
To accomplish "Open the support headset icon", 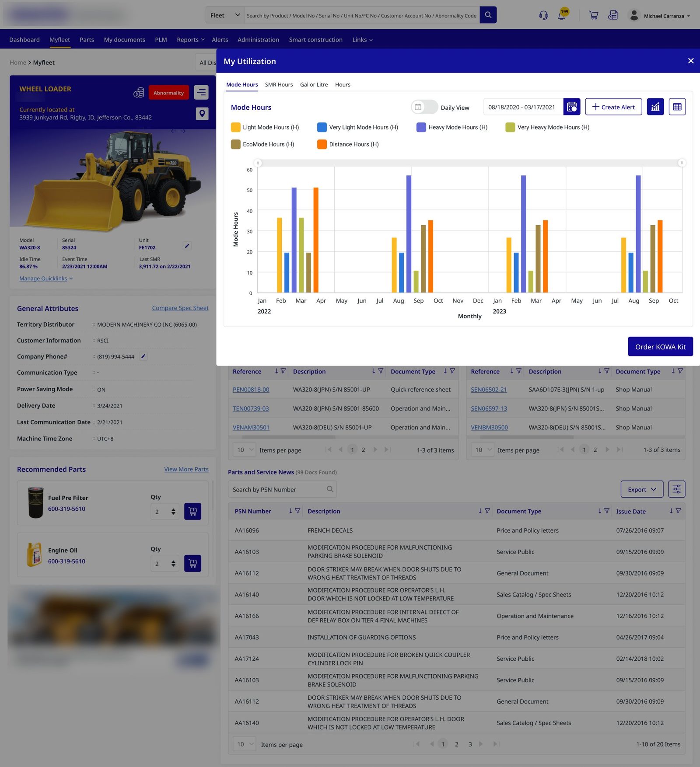I will point(543,15).
